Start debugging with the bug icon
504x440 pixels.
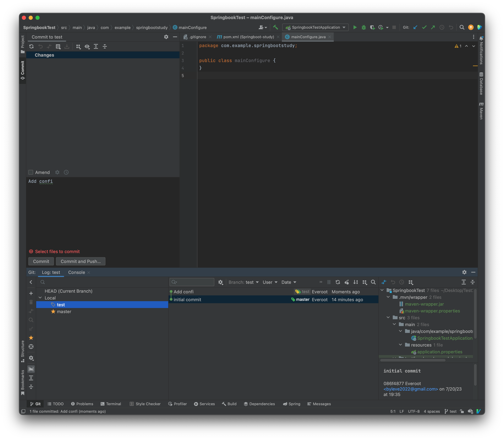point(364,27)
